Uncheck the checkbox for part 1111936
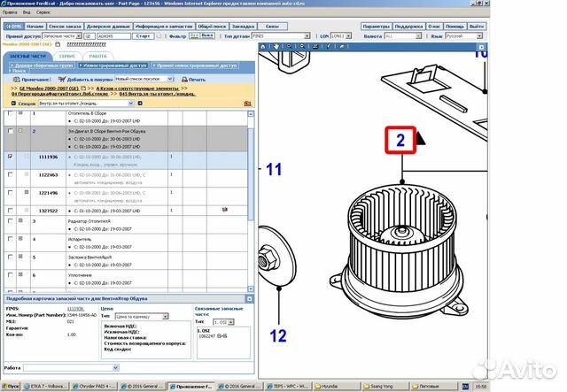567x392 pixels. pos(10,157)
